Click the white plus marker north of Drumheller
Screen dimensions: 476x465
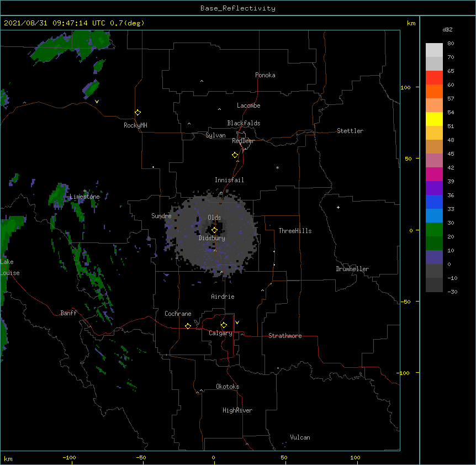(338, 207)
